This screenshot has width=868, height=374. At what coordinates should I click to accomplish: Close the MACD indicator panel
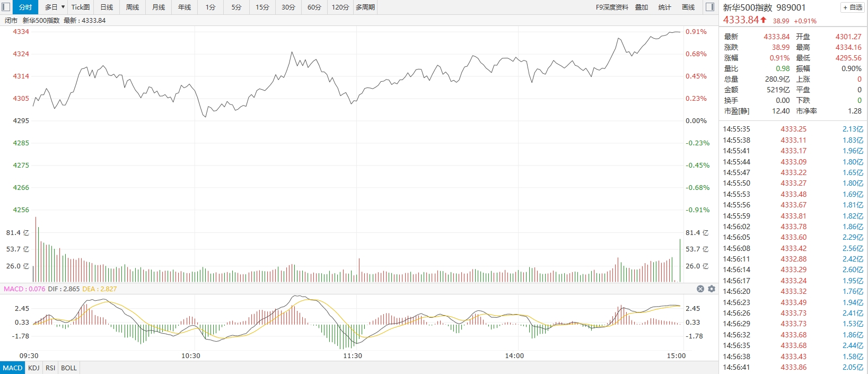[700, 289]
